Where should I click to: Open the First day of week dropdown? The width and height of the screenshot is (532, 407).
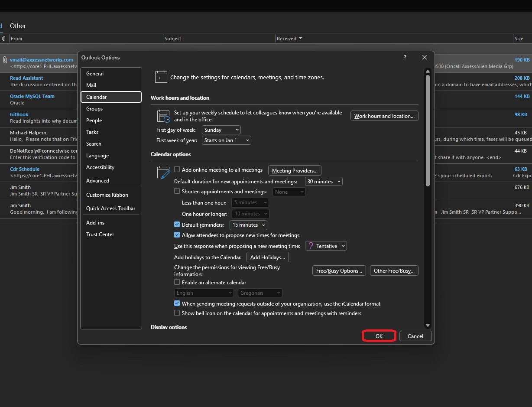(x=221, y=130)
